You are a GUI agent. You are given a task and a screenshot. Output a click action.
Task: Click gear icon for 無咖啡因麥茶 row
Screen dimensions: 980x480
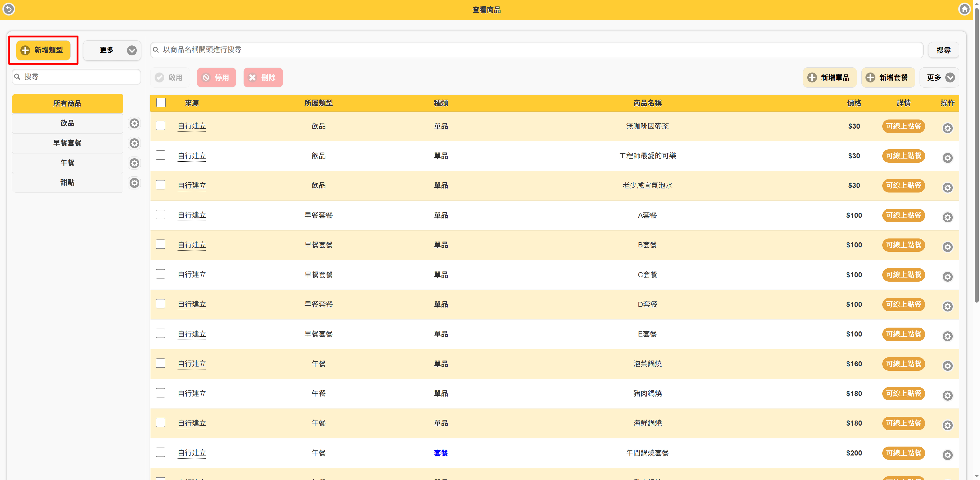pos(947,128)
